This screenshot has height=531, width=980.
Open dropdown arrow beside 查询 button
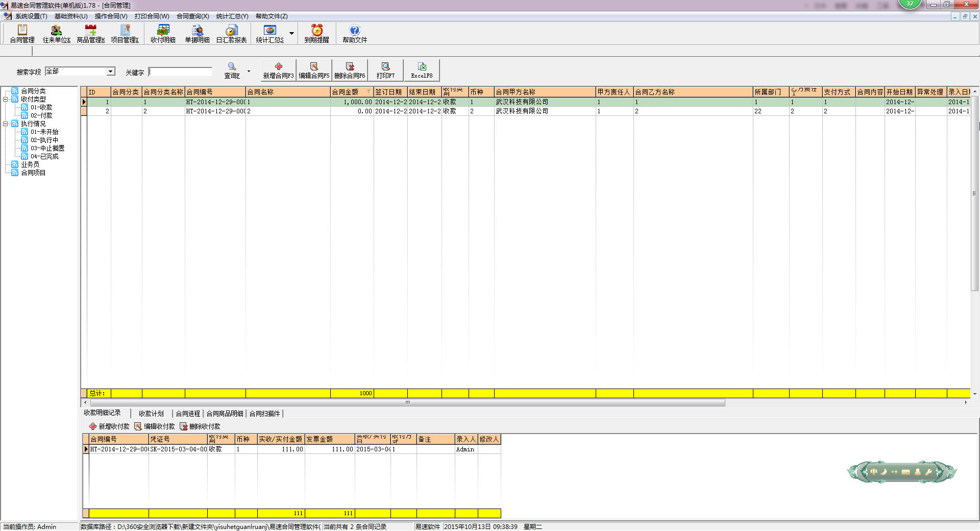pyautogui.click(x=249, y=71)
